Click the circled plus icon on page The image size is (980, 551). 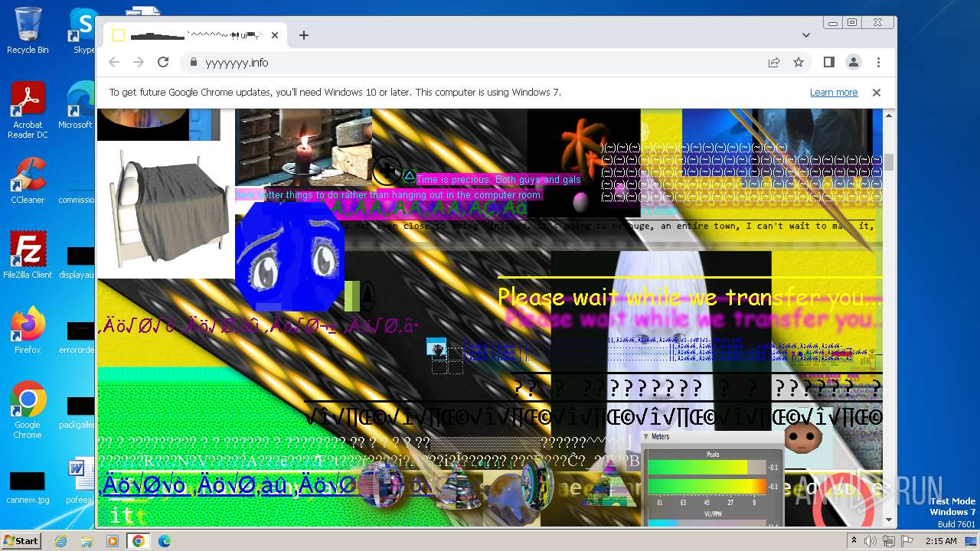click(387, 170)
